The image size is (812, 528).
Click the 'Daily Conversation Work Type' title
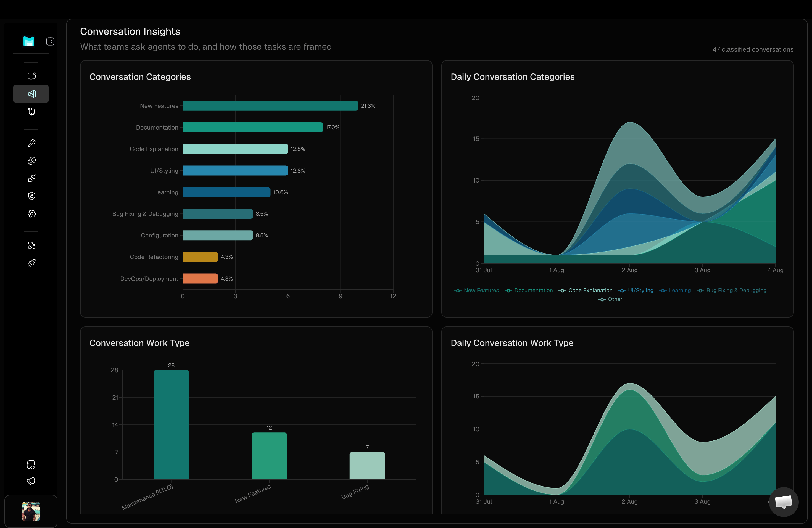tap(512, 343)
